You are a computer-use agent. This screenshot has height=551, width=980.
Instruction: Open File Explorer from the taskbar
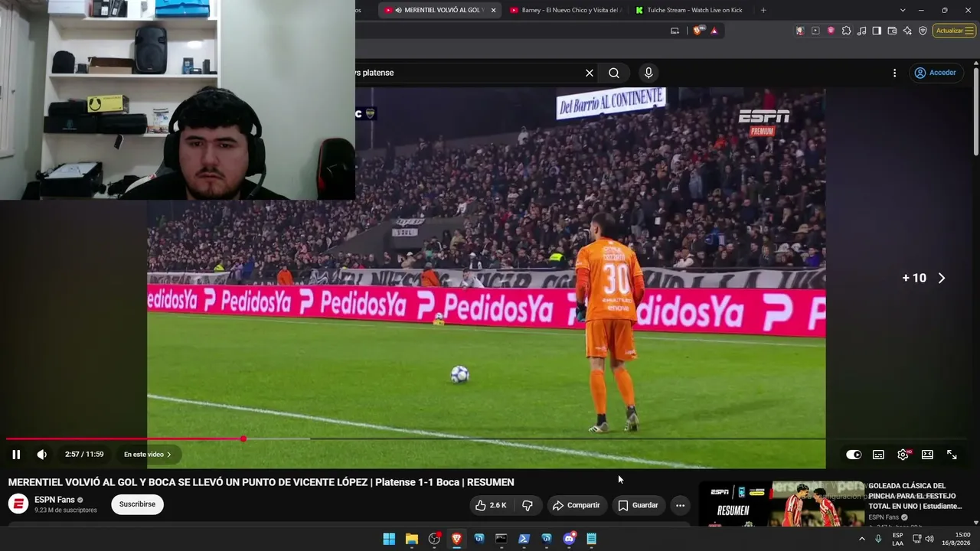(x=411, y=539)
